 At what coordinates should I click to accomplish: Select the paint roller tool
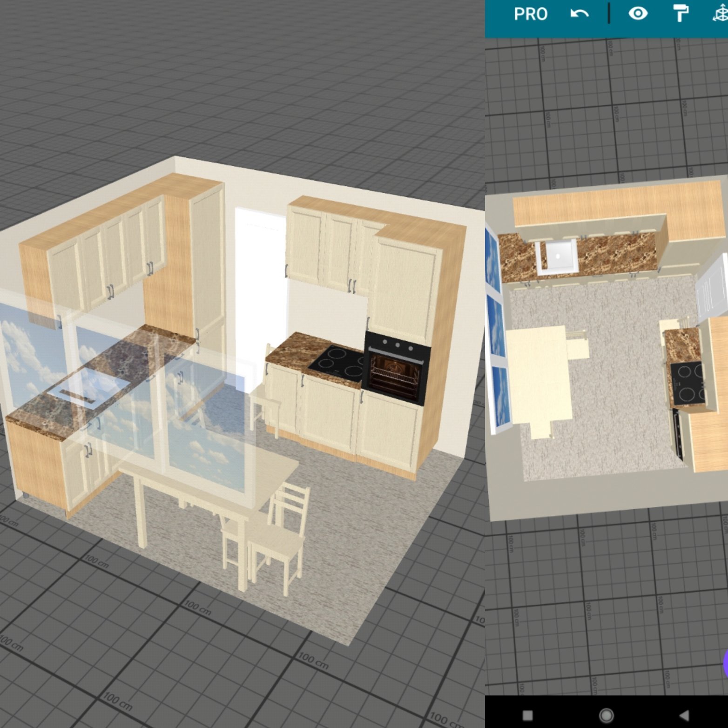[680, 14]
